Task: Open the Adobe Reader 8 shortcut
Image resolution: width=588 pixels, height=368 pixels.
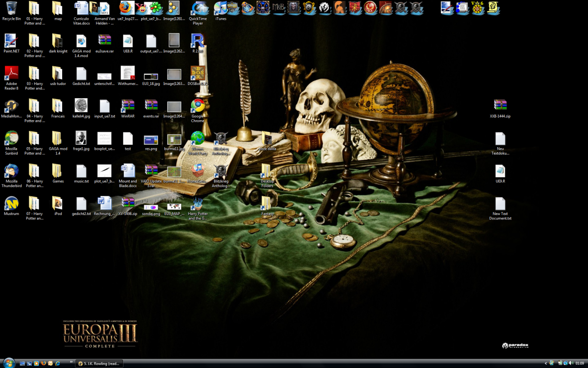Action: pyautogui.click(x=11, y=74)
